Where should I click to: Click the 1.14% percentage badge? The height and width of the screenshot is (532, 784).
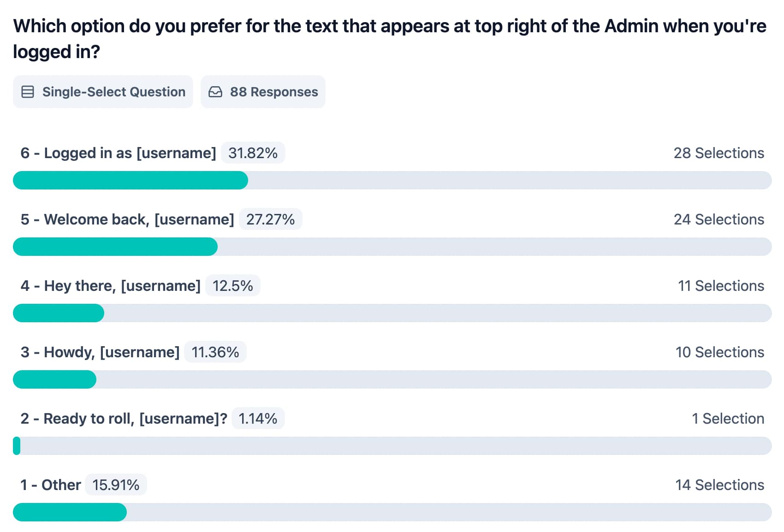[x=258, y=419]
